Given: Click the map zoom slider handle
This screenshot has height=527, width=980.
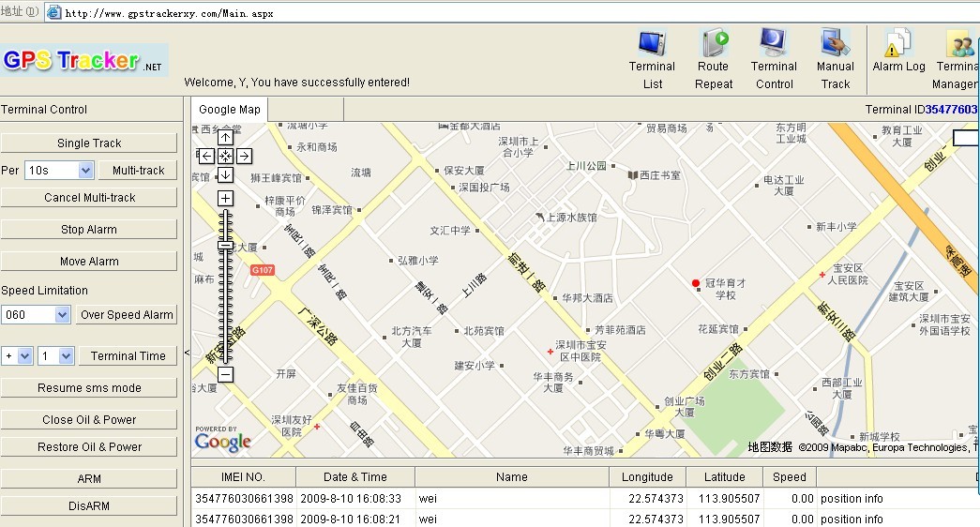Looking at the screenshot, I should coord(225,245).
